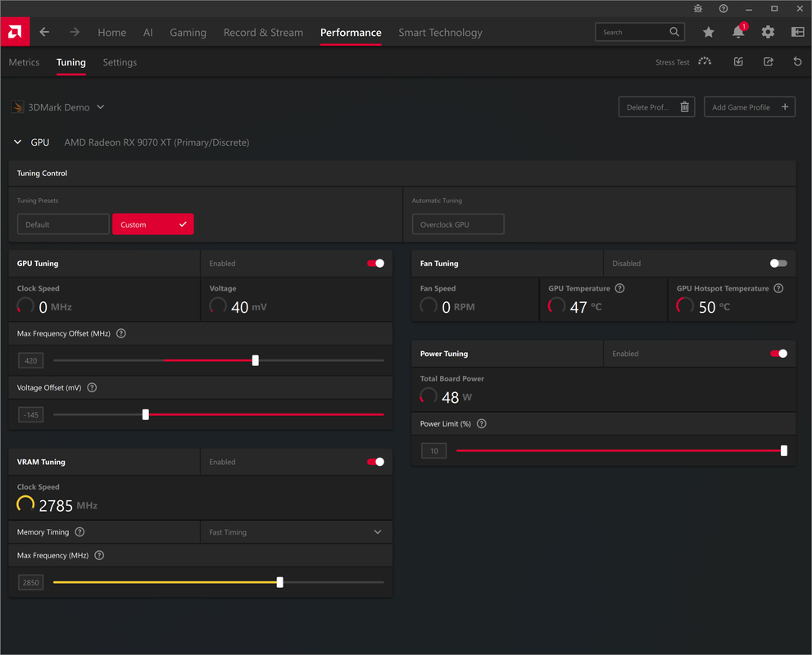Select the Default tuning preset
812x655 pixels.
point(63,224)
